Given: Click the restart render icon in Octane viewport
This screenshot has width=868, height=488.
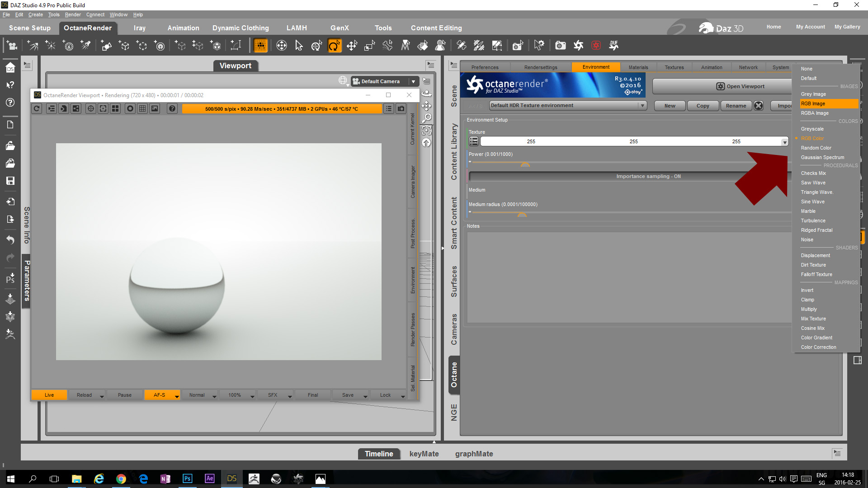Looking at the screenshot, I should (x=37, y=108).
